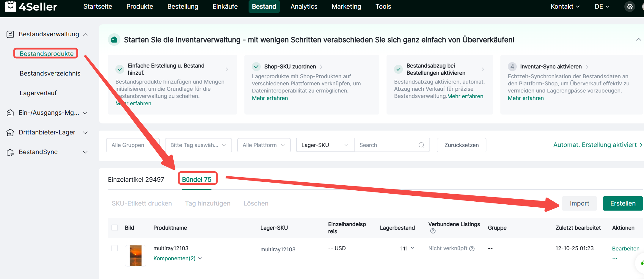The height and width of the screenshot is (279, 644).
Task: Toggle the select-all checkbox in table header
Action: point(114,228)
